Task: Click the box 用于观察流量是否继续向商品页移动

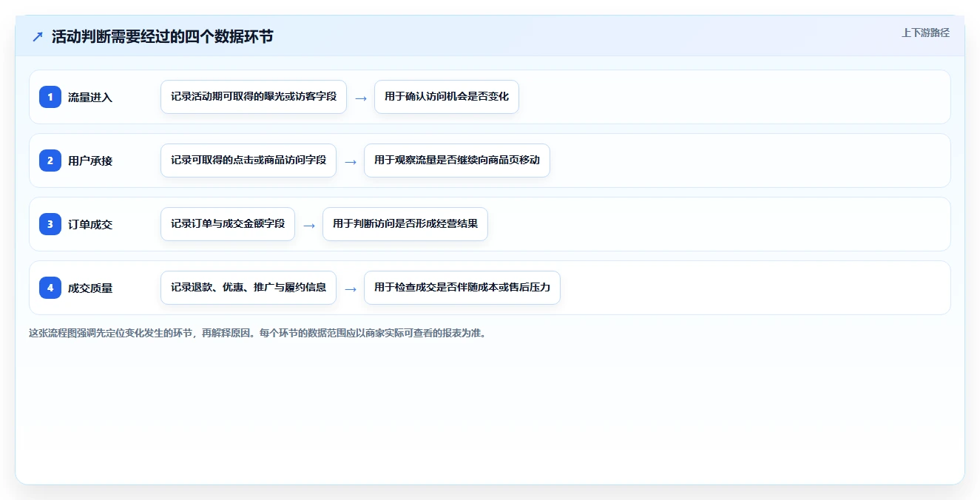Action: click(x=457, y=161)
